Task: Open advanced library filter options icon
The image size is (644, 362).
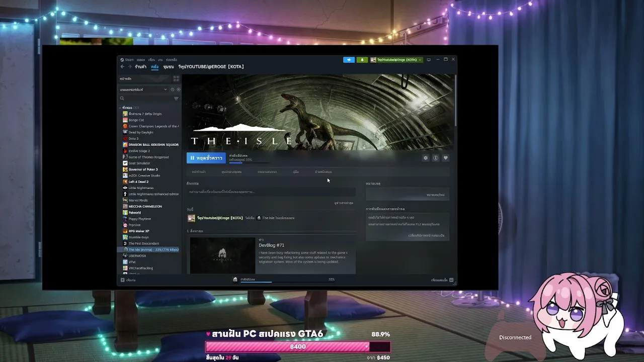Action: point(176,99)
